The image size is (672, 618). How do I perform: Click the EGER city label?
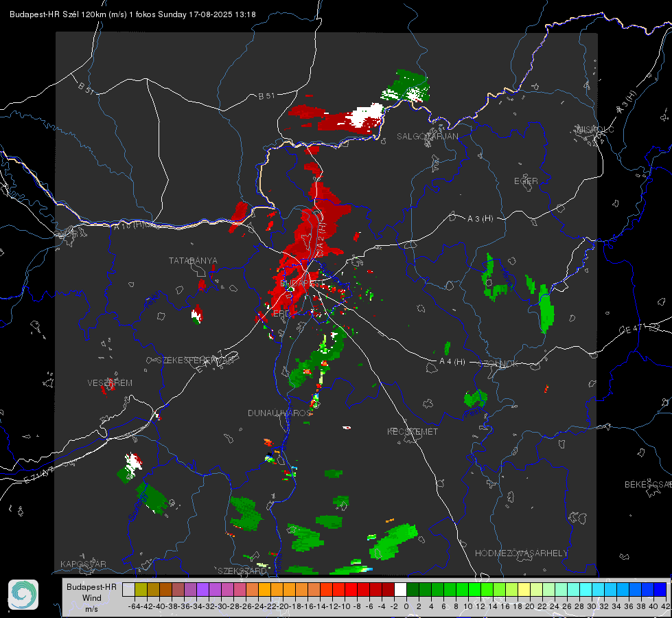pyautogui.click(x=526, y=181)
